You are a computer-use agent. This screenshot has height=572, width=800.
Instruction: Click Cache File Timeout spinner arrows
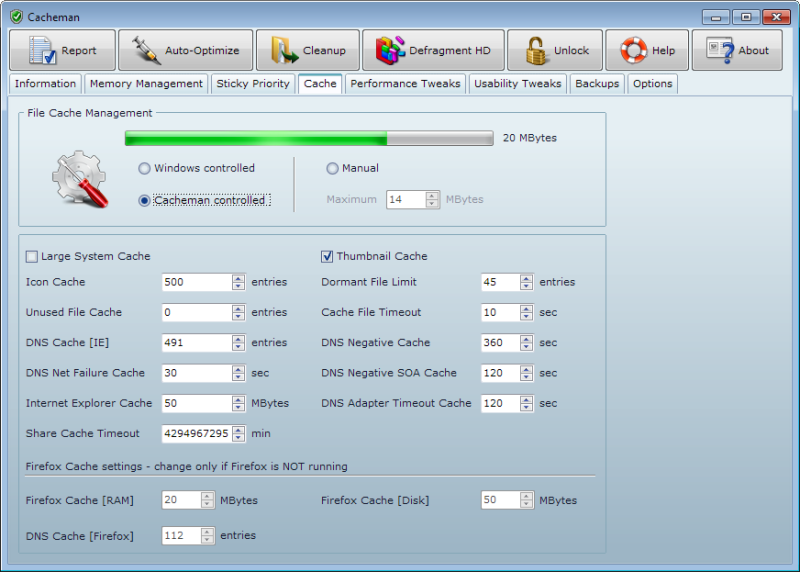527,312
